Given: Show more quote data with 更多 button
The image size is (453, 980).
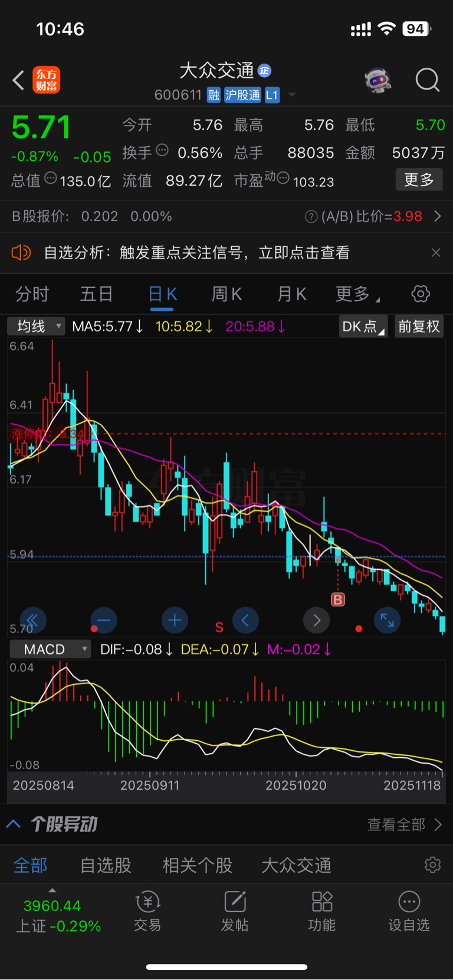Looking at the screenshot, I should [x=419, y=180].
